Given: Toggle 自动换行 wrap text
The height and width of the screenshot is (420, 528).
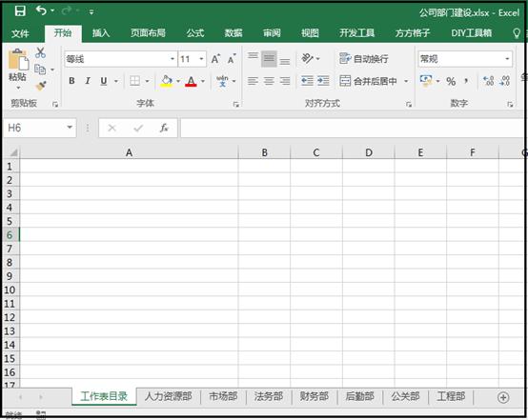Looking at the screenshot, I should 364,59.
